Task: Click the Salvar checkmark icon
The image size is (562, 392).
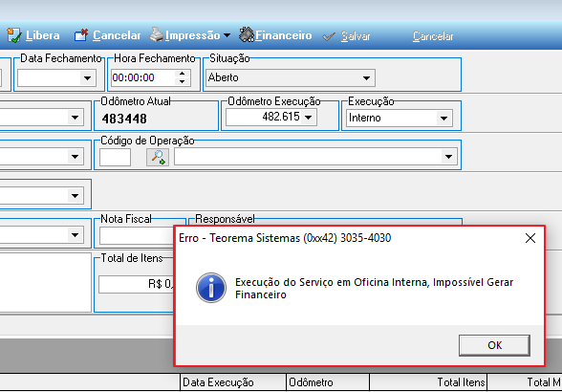Action: point(329,36)
